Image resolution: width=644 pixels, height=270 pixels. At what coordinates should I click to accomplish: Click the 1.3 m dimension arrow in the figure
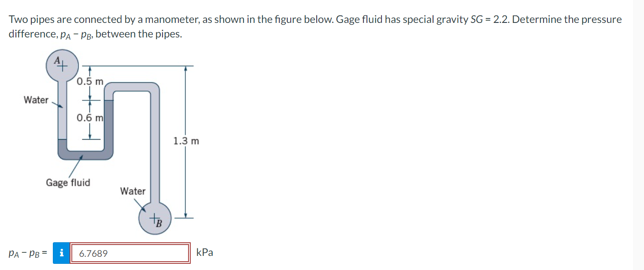tap(186, 141)
